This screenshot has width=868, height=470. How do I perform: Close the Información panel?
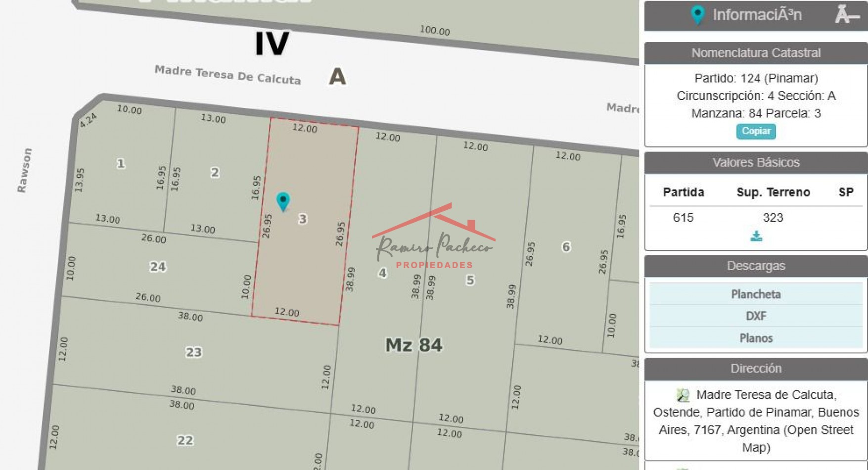(846, 15)
